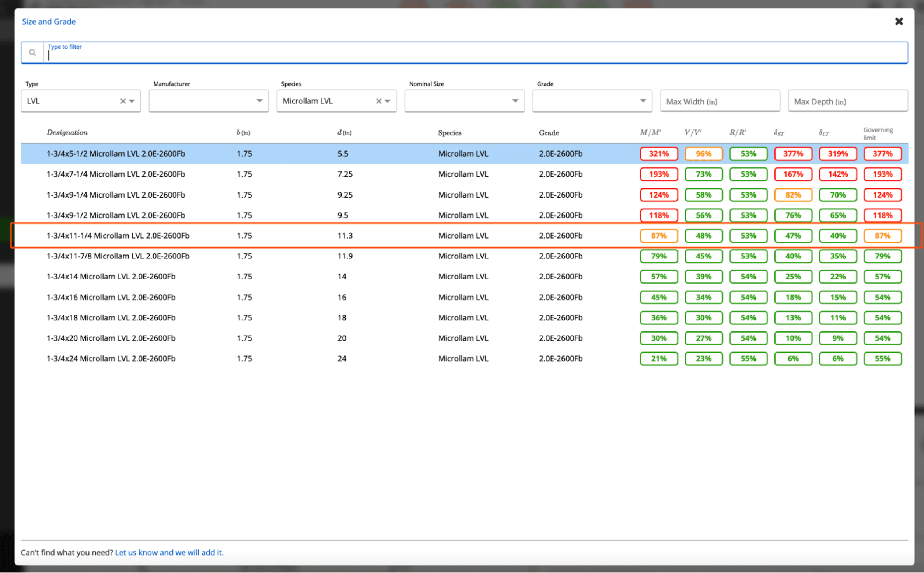The width and height of the screenshot is (924, 573).
Task: Click the 48% shear badge
Action: (x=703, y=236)
